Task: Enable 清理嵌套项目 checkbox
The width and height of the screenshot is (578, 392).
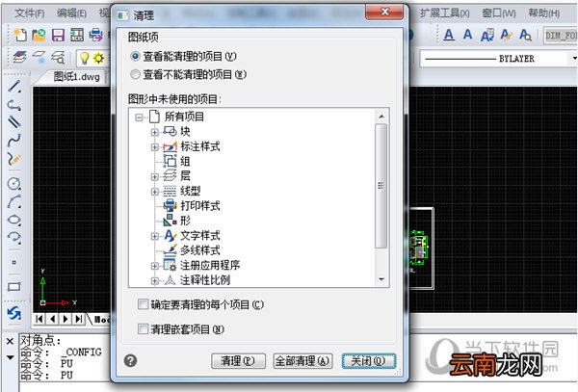Action: (143, 328)
